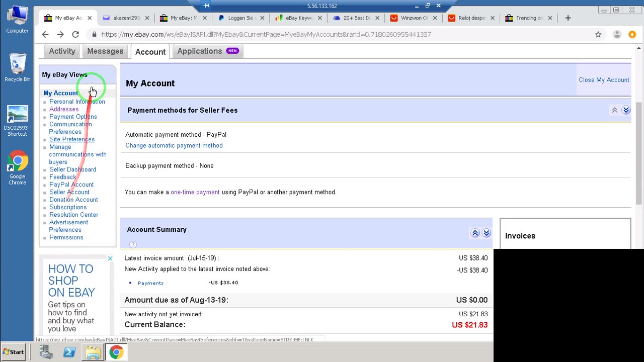This screenshot has height=362, width=644.
Task: Switch to the eBay Keyword browser tab
Action: [299, 18]
